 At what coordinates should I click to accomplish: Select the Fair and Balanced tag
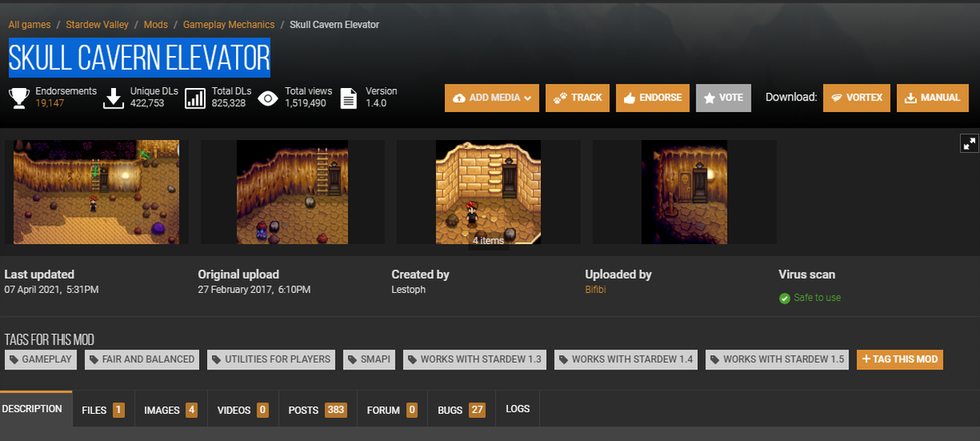click(x=142, y=360)
